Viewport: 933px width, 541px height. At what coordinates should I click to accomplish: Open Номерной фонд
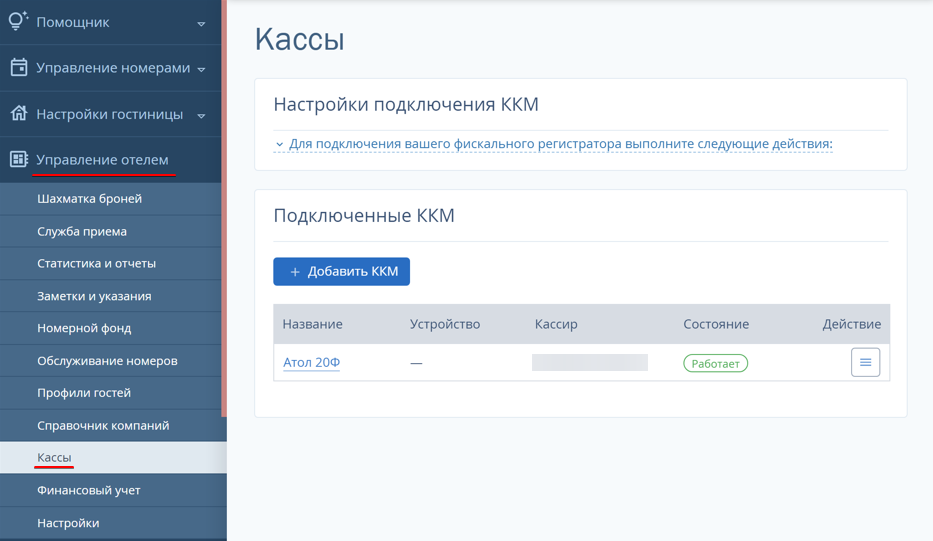point(111,328)
